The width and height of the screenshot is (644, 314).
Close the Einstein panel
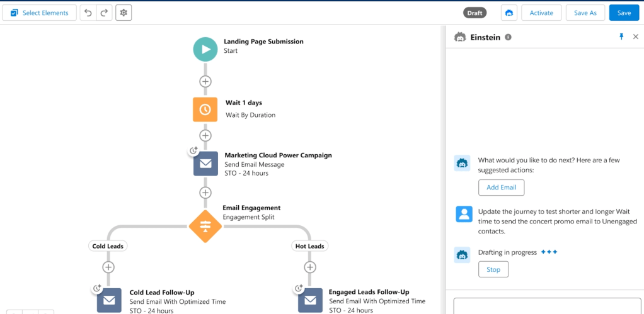pyautogui.click(x=635, y=37)
